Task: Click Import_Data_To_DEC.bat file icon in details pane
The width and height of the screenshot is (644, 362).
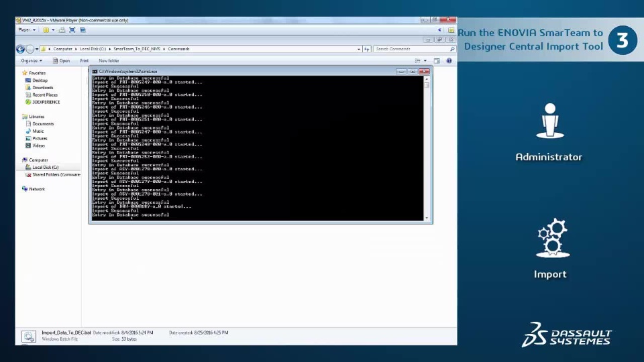Action: [28, 337]
